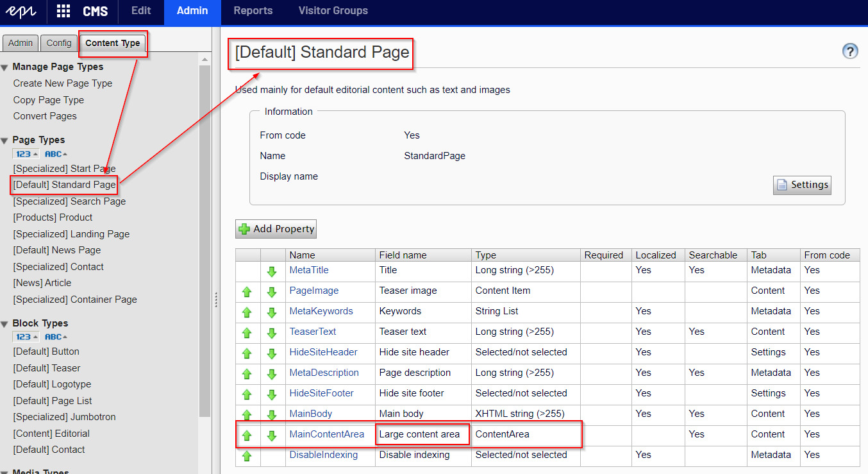Collapse the Page Types section
Screen dimensions: 868x474
click(x=5, y=140)
